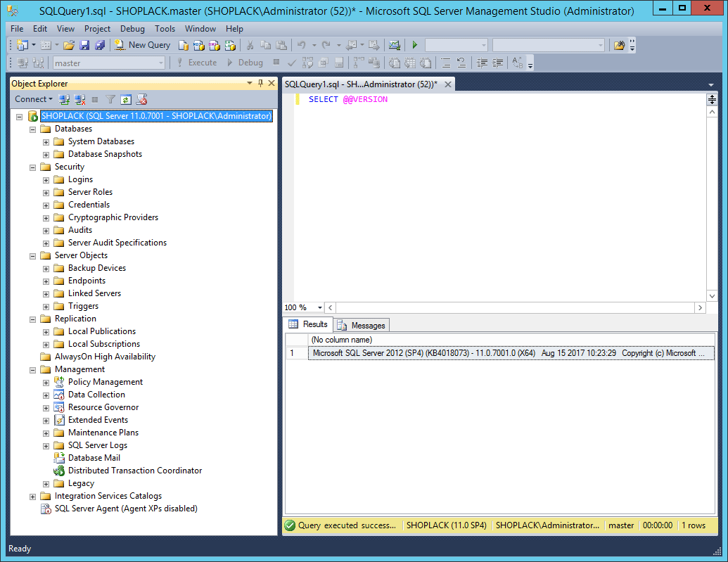Open a new DMX query
728x562 pixels.
click(x=214, y=45)
